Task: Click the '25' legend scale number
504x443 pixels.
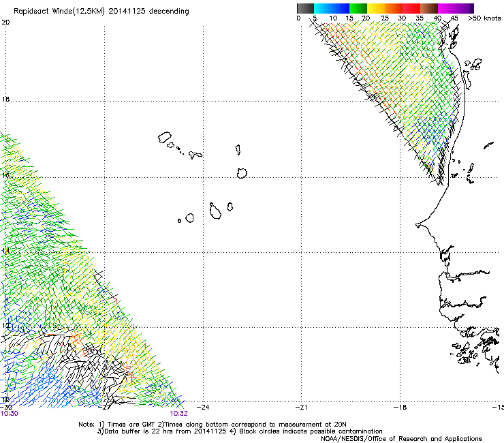Action: (x=385, y=18)
